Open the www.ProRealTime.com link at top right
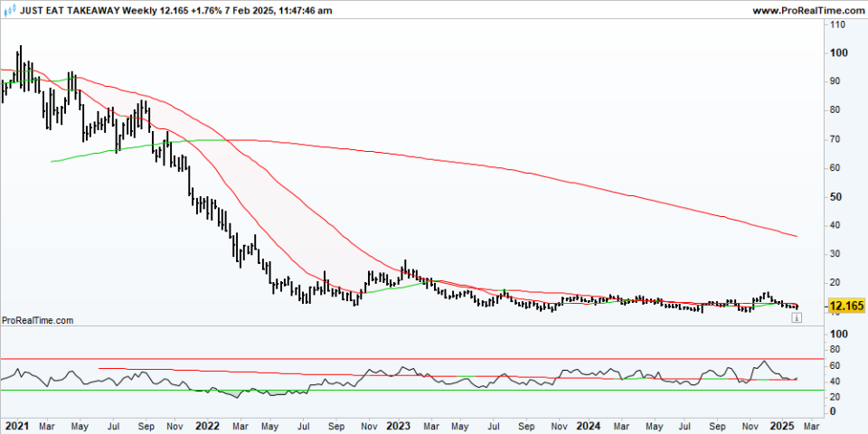This screenshot has width=868, height=434. pos(808,10)
